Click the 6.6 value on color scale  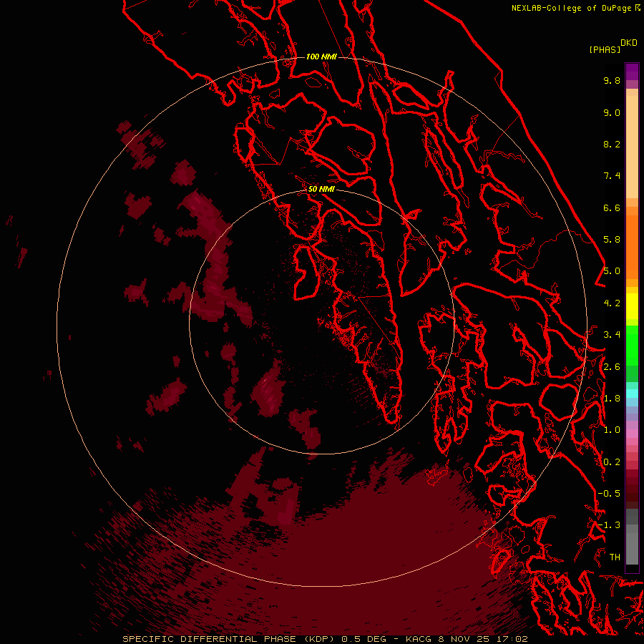(x=612, y=208)
